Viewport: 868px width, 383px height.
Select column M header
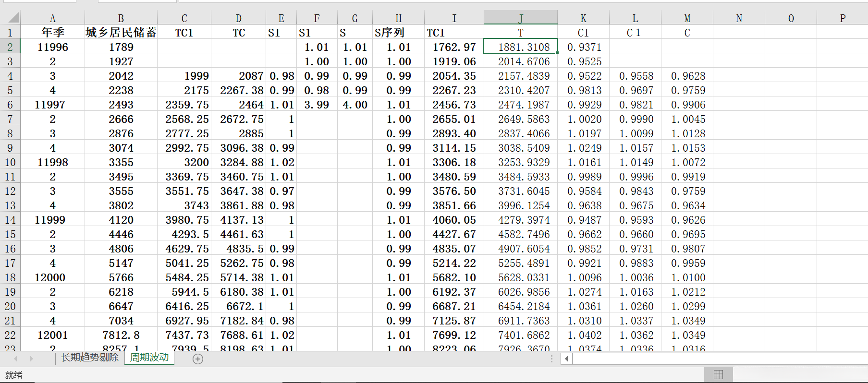click(687, 18)
